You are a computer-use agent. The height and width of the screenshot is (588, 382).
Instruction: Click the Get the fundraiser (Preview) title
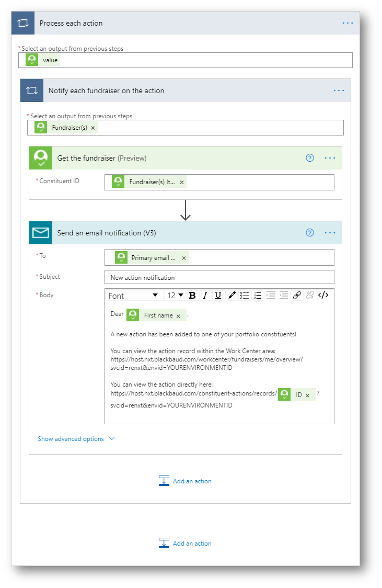[102, 159]
